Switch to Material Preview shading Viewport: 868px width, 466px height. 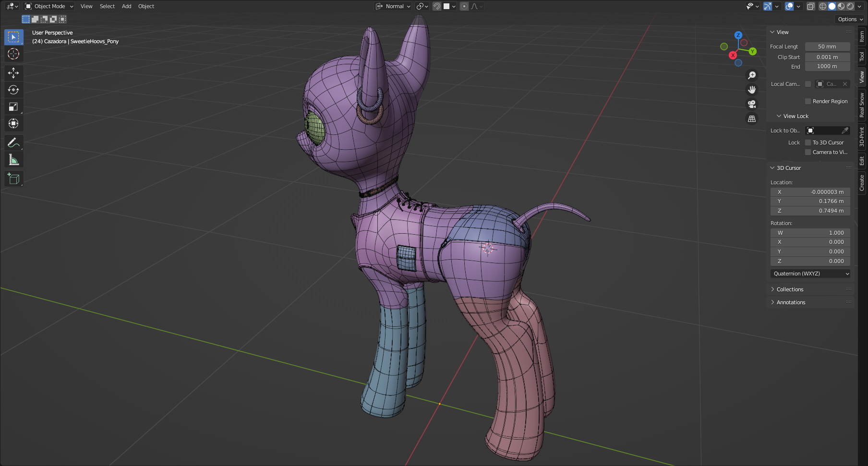[x=841, y=6]
